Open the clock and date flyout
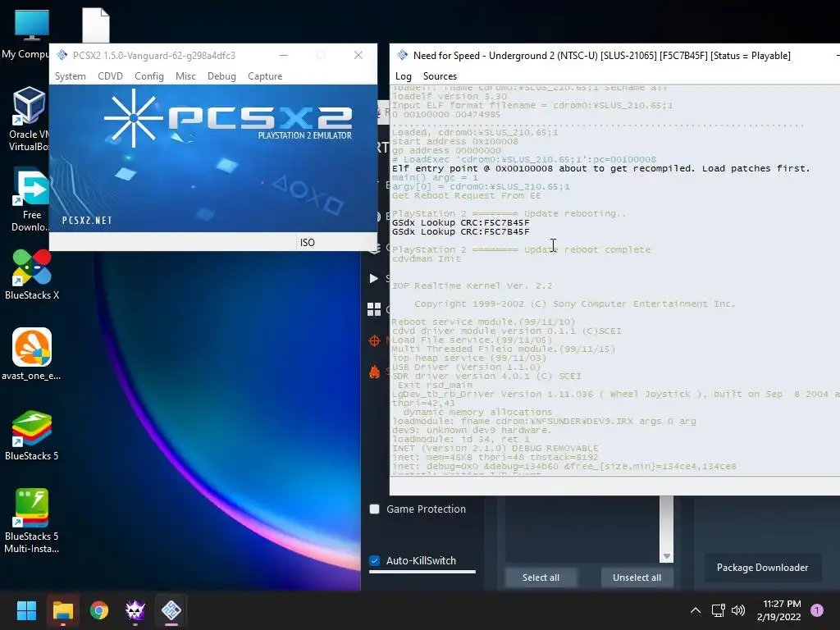This screenshot has height=630, width=840. [779, 610]
